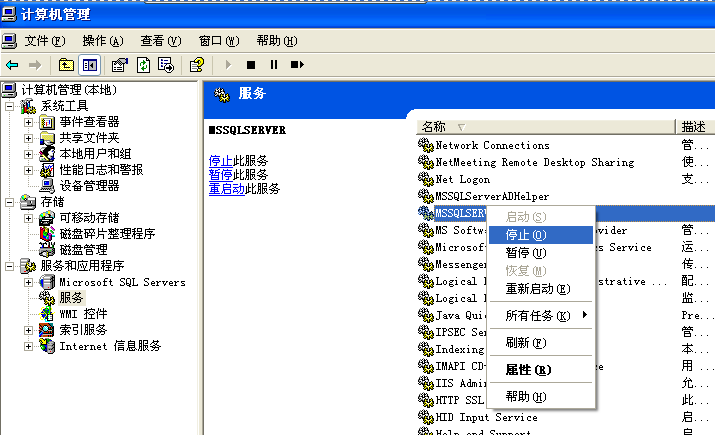This screenshot has height=435, width=715.
Task: Select the Net Logon service
Action: pyautogui.click(x=462, y=180)
